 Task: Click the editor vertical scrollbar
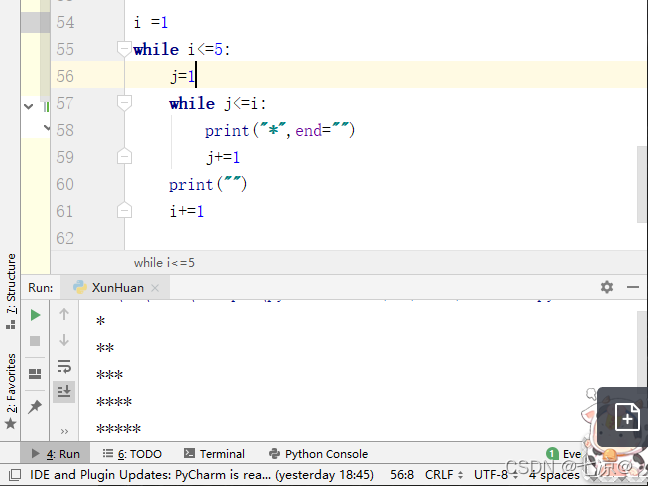(642, 184)
